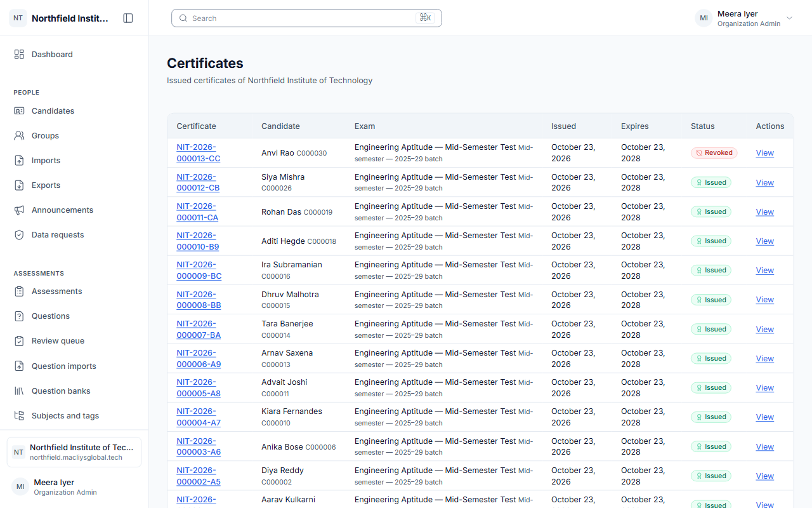The width and height of the screenshot is (812, 508).
Task: Click View for Kiara Fernandes's certificate
Action: click(764, 417)
